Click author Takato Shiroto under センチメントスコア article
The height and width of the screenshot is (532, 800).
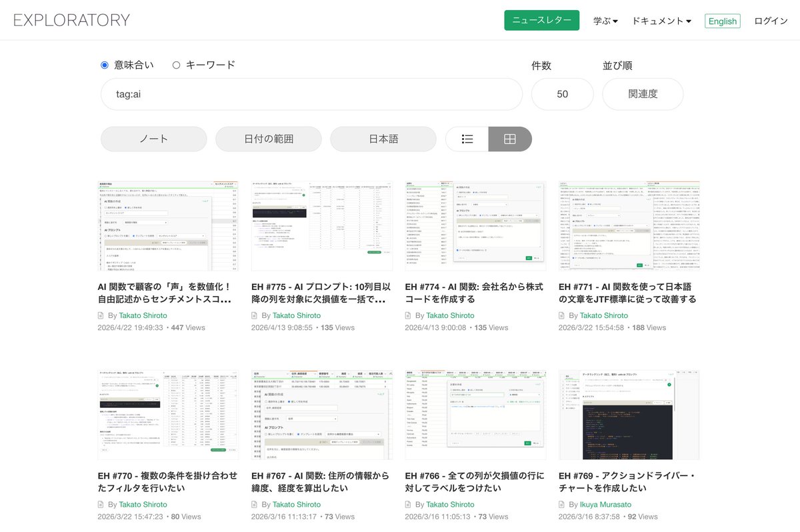143,315
